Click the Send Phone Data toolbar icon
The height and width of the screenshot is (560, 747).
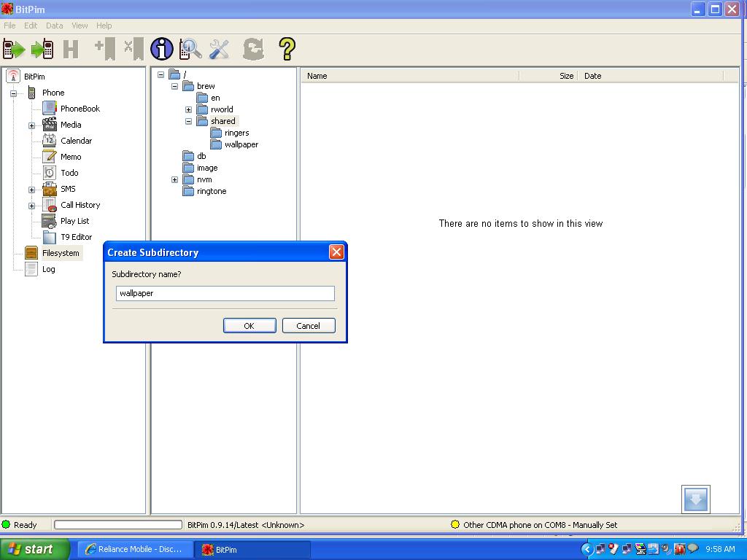(x=42, y=49)
